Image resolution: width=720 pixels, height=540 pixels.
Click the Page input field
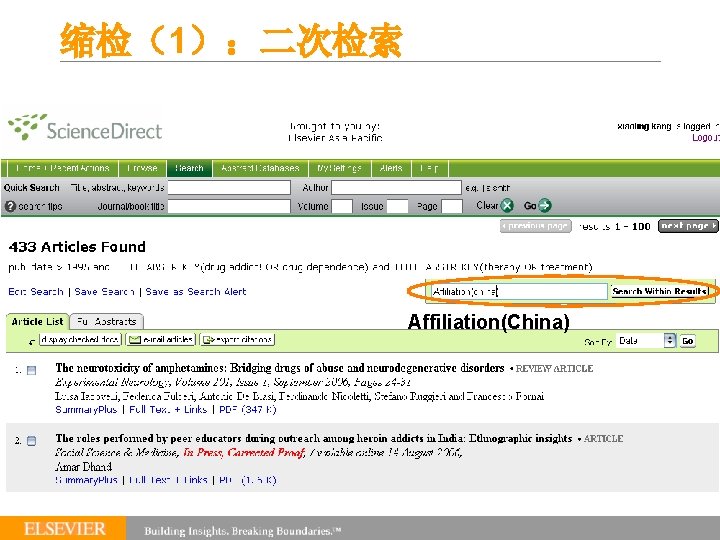click(x=451, y=206)
